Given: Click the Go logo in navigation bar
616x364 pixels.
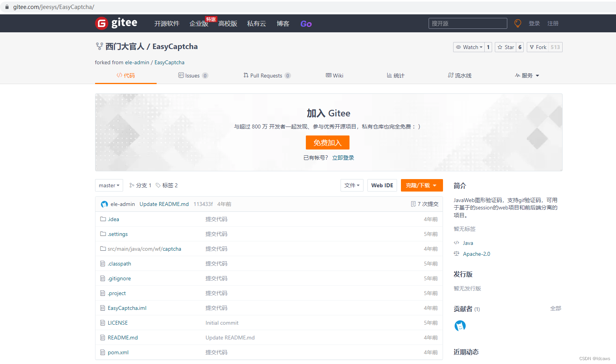Looking at the screenshot, I should tap(306, 24).
